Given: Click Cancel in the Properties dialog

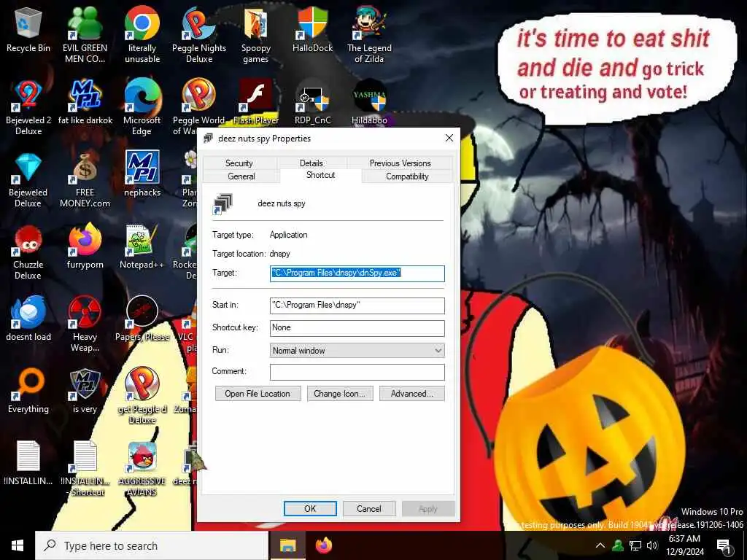Looking at the screenshot, I should coord(369,508).
